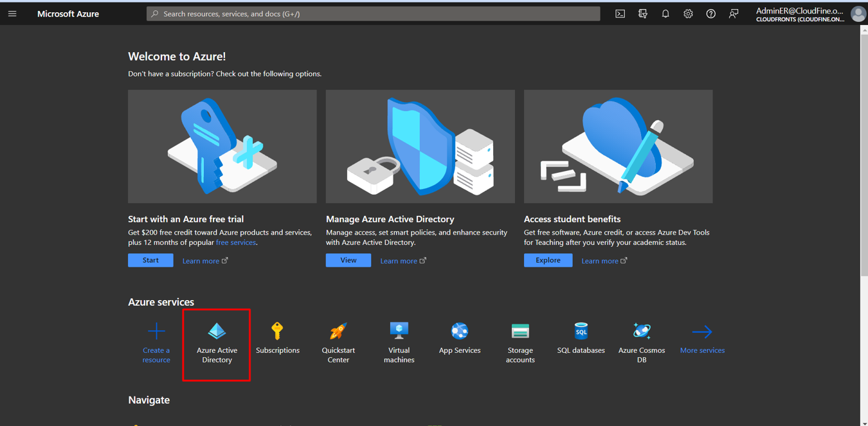Screen dimensions: 868x426
Task: Open the Help question mark menu
Action: 710,13
